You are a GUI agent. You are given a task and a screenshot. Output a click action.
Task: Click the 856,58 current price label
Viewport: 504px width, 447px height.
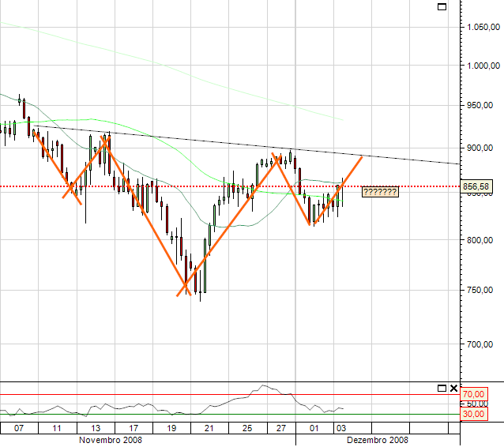point(476,186)
